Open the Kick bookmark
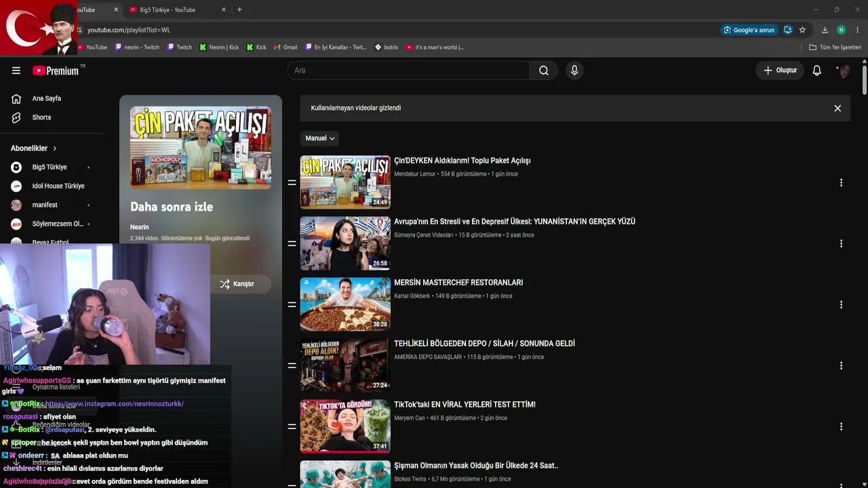This screenshot has height=488, width=868. coord(256,47)
